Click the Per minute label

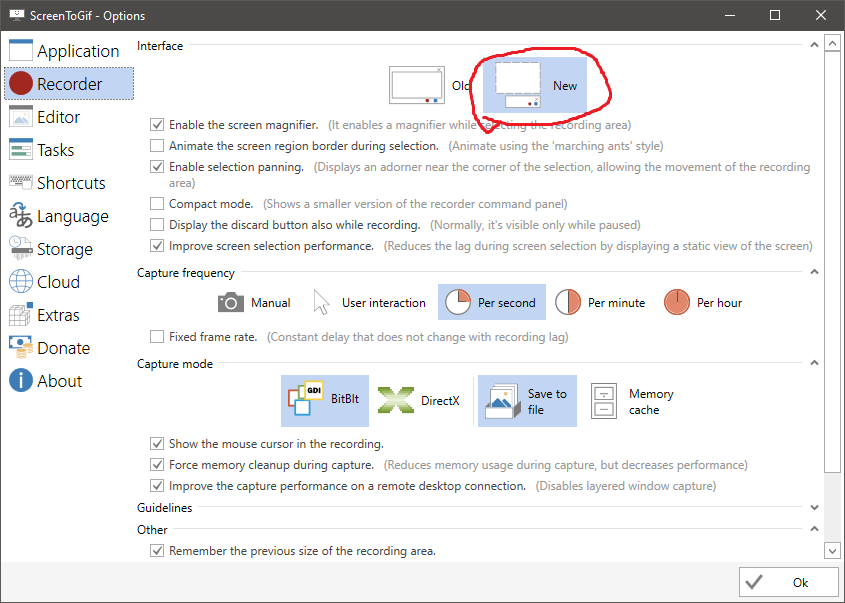point(617,303)
